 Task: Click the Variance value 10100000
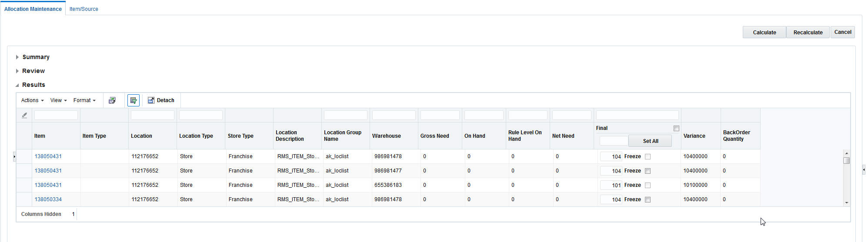[x=695, y=185]
